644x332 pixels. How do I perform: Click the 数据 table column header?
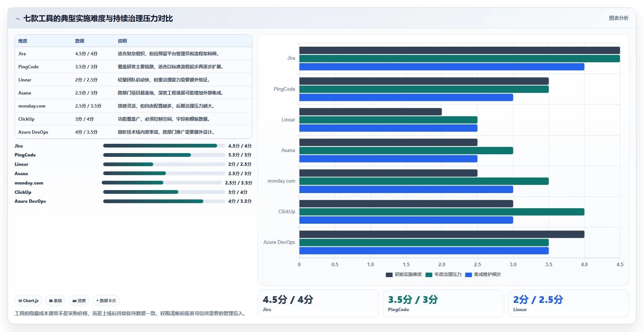80,41
